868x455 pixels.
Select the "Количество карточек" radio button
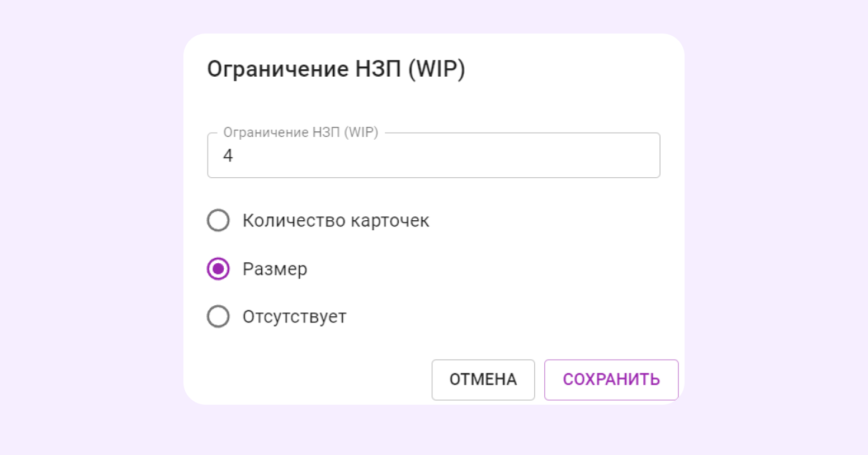pyautogui.click(x=218, y=220)
